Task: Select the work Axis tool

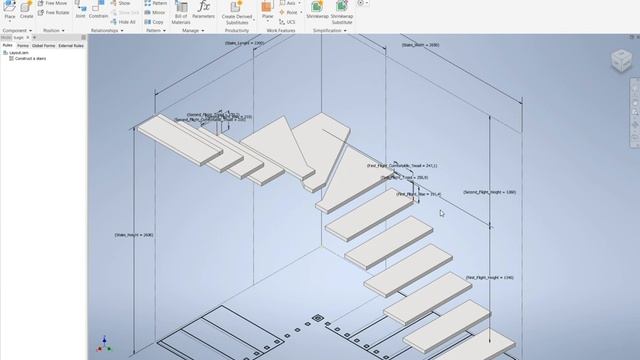Action: [x=288, y=3]
